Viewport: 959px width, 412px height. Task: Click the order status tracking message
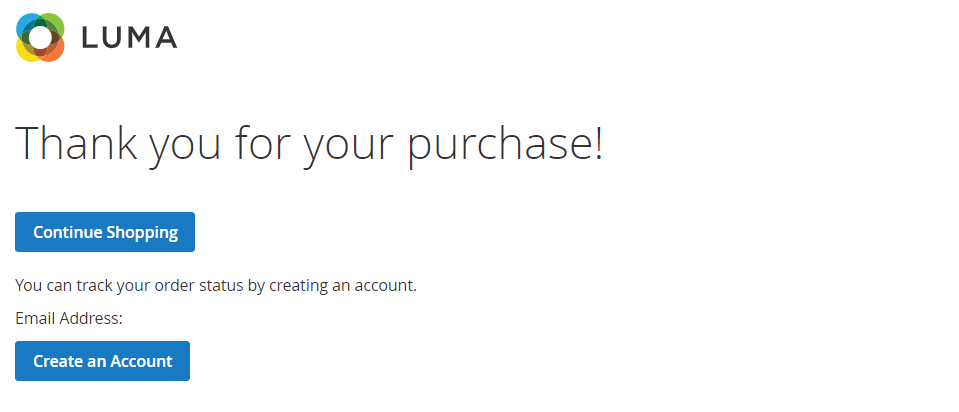click(x=215, y=285)
